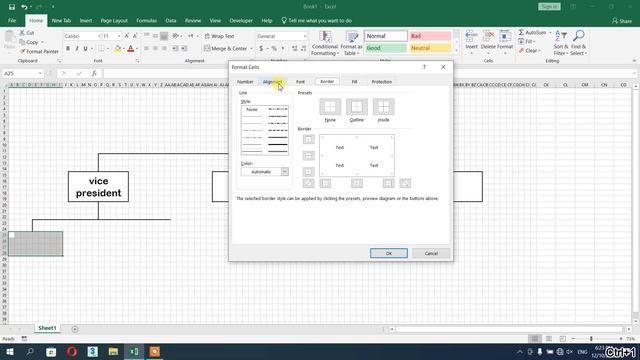Open the Clear eraser menu
The height and width of the screenshot is (360, 640).
coord(529,51)
